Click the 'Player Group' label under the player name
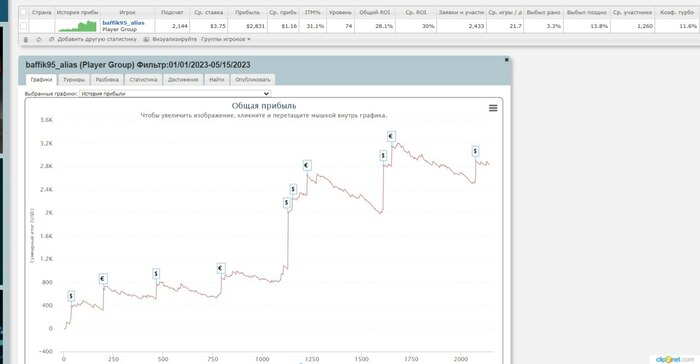 [x=119, y=29]
